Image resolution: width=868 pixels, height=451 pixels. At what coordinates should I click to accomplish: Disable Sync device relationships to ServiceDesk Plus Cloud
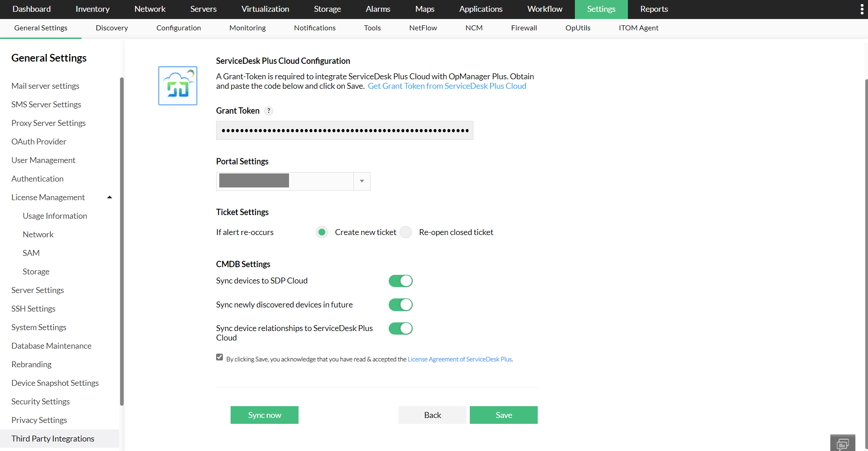coord(400,328)
